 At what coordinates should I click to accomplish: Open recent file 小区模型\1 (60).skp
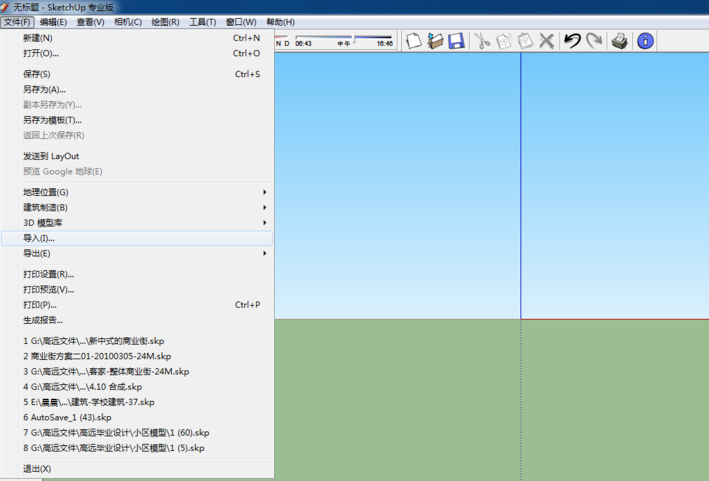pos(137,433)
